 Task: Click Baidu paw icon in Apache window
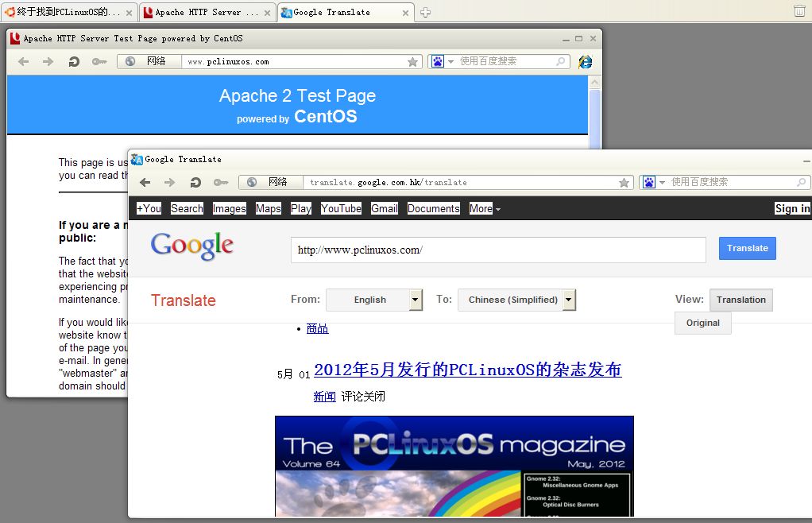[x=438, y=61]
